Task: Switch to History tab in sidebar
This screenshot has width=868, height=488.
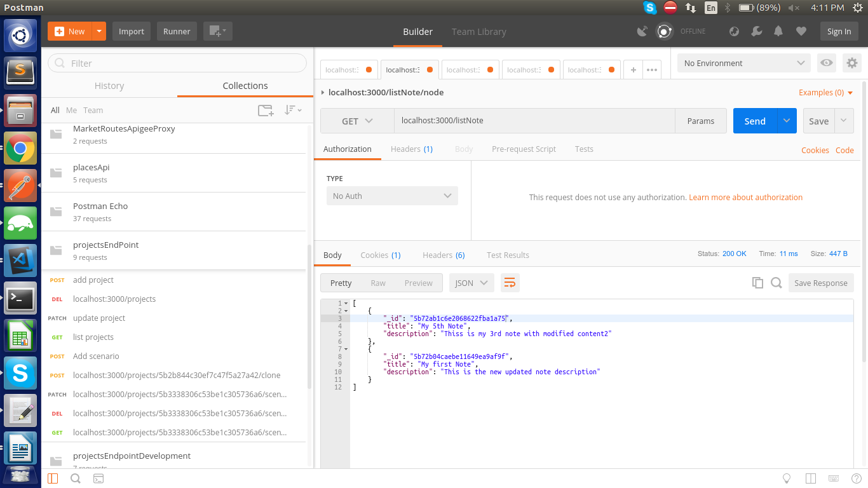Action: [x=109, y=86]
